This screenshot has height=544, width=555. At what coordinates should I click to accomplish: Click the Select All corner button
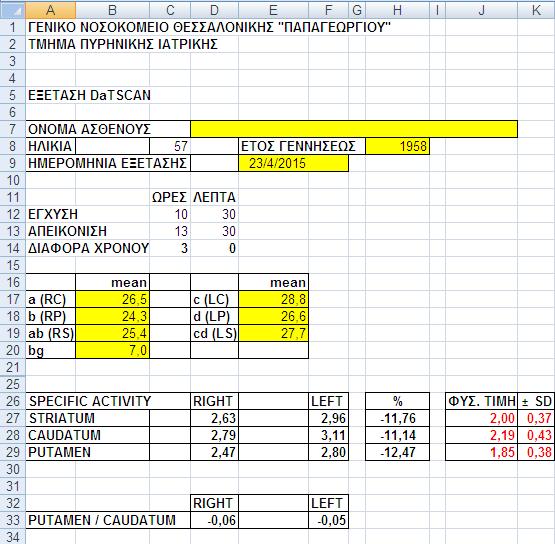(13, 10)
